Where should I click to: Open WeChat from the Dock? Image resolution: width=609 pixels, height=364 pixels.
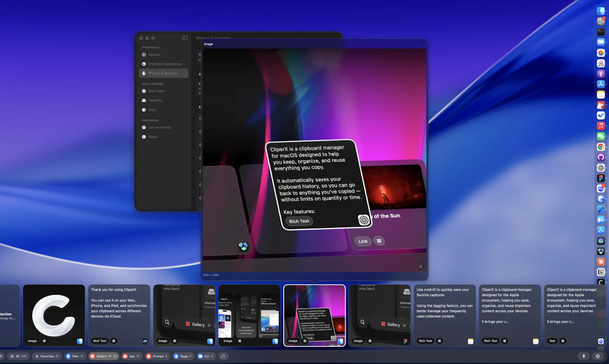[601, 136]
